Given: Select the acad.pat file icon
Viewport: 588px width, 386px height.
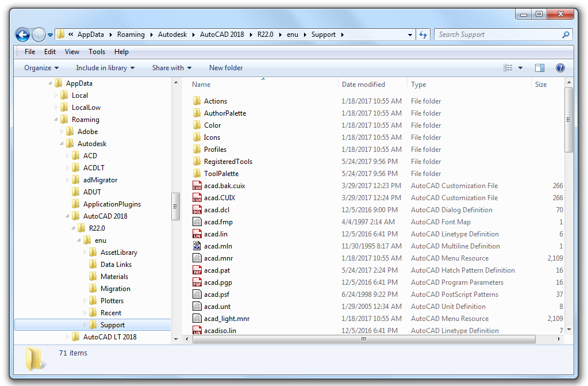Looking at the screenshot, I should (x=197, y=270).
